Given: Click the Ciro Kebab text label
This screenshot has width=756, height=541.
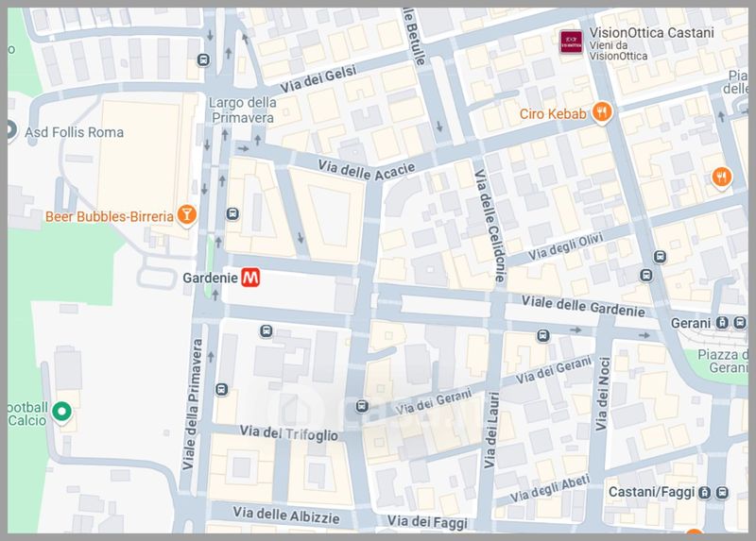Looking at the screenshot, I should pos(553,114).
